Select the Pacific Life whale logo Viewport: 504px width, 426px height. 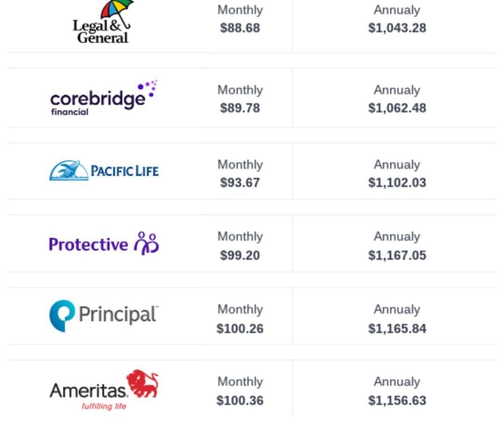[104, 170]
